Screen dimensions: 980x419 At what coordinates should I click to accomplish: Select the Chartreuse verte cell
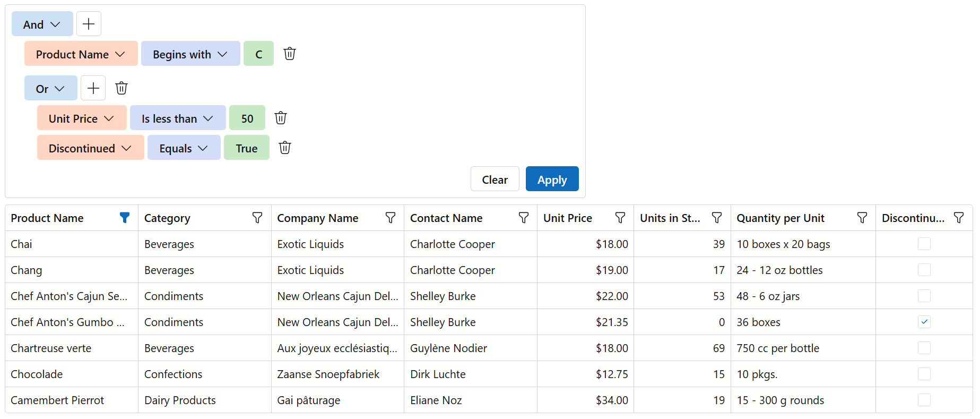coord(72,348)
